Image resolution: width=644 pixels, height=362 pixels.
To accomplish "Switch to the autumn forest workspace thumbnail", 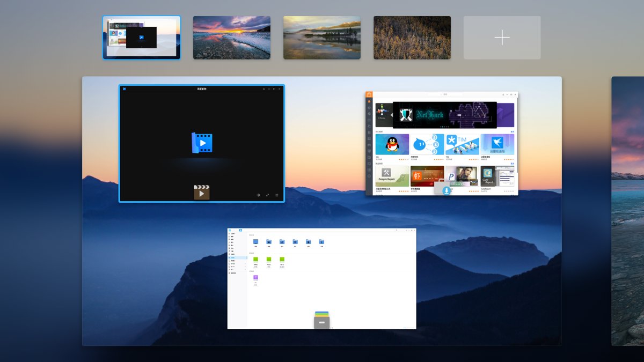I will pos(412,38).
